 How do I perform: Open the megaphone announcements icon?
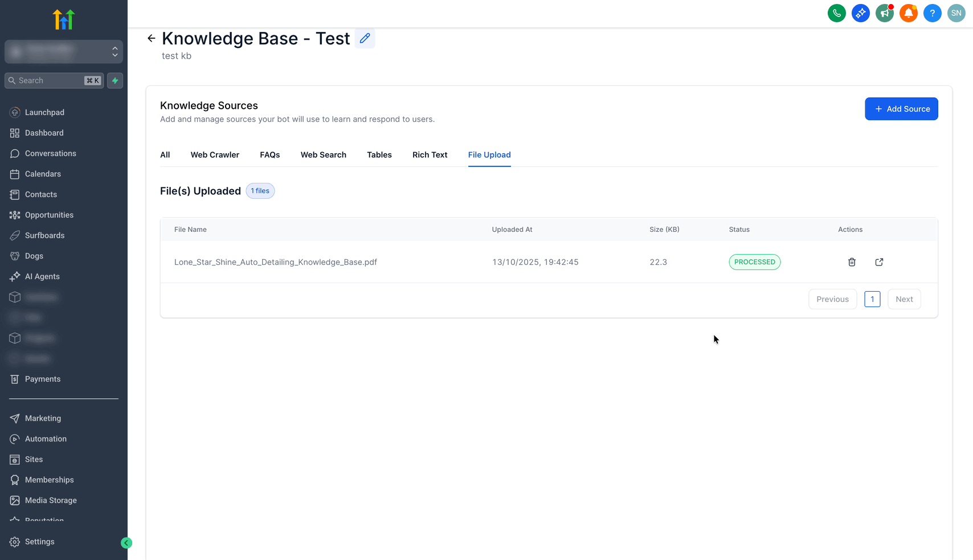pos(884,13)
